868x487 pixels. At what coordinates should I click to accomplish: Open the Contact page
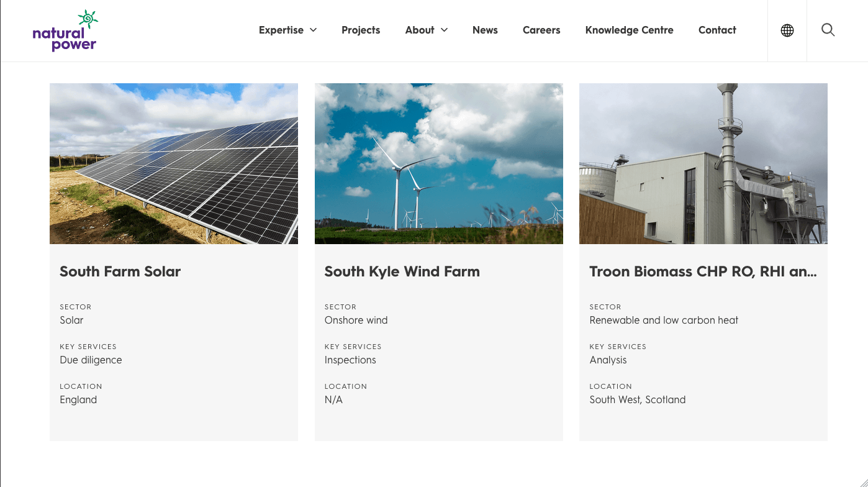click(717, 30)
